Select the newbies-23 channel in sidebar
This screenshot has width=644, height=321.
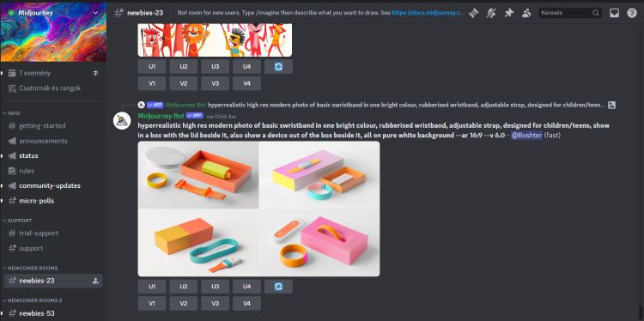(x=52, y=281)
